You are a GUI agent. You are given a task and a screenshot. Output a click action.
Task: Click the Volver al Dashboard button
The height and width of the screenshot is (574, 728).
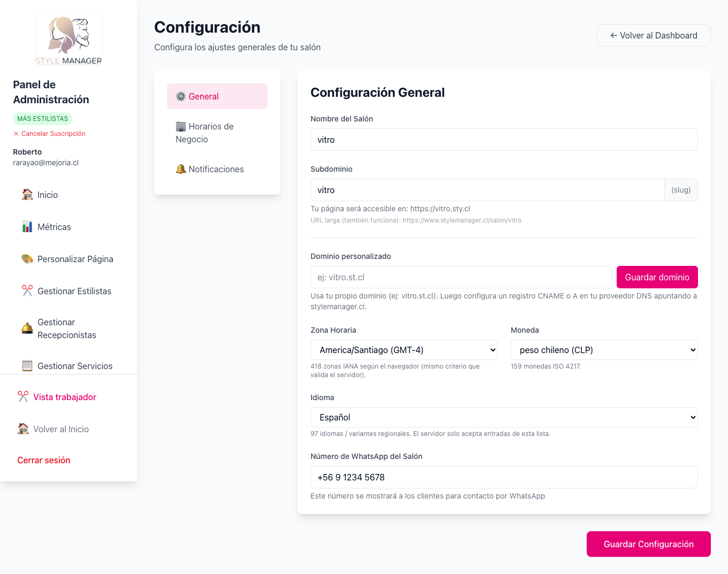pyautogui.click(x=654, y=35)
